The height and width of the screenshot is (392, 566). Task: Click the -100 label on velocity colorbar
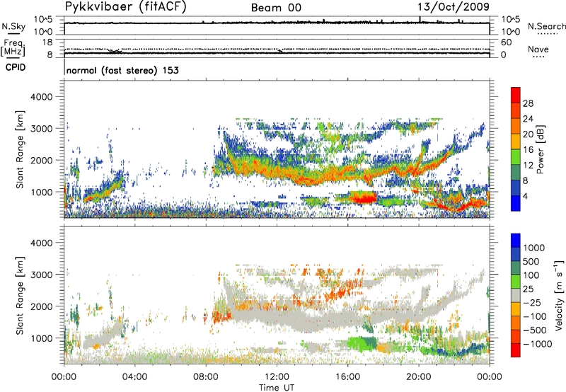click(534, 316)
